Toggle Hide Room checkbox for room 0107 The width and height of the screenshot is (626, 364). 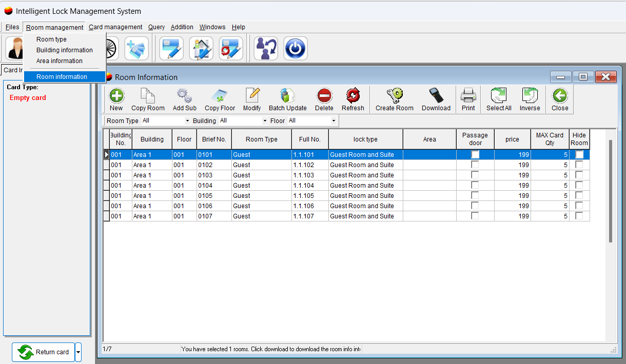[579, 216]
